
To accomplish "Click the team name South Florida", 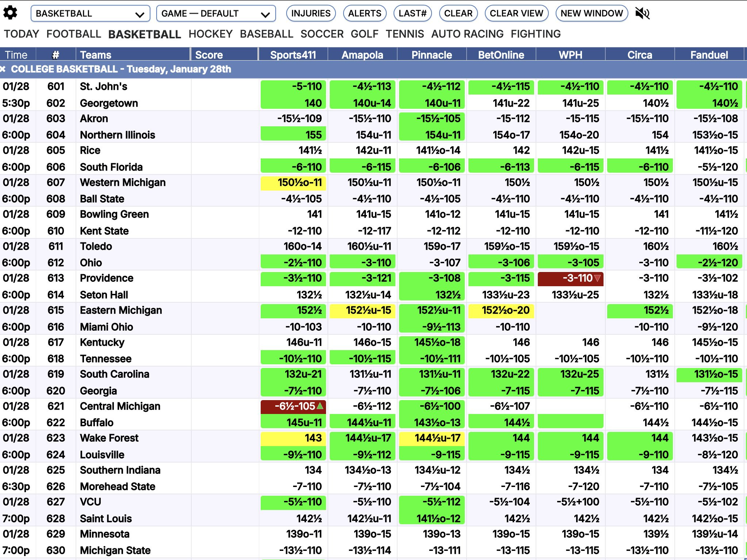I will click(x=111, y=167).
